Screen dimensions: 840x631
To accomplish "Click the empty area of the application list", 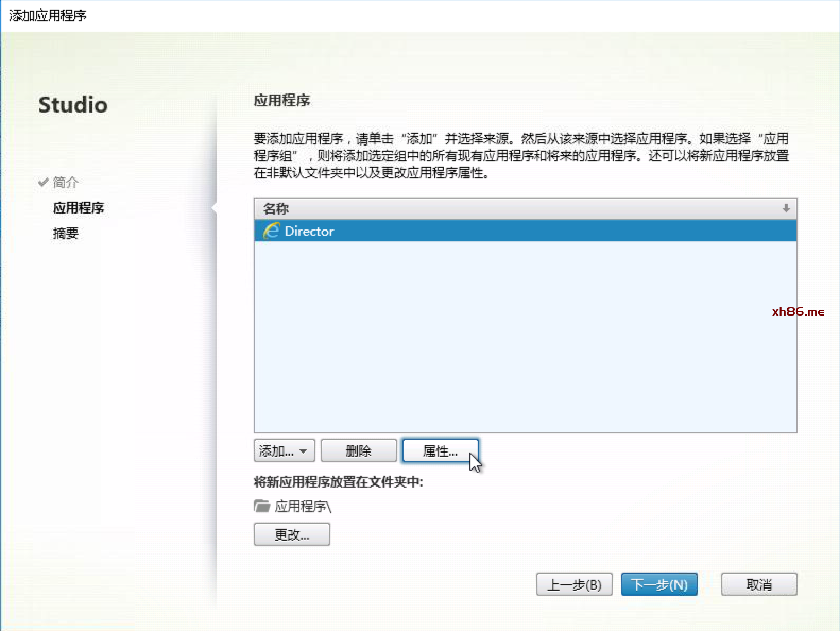I will (x=525, y=340).
